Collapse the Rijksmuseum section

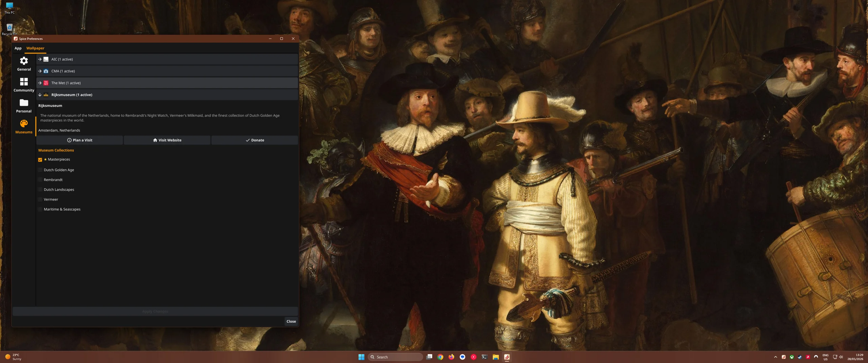pyautogui.click(x=167, y=95)
